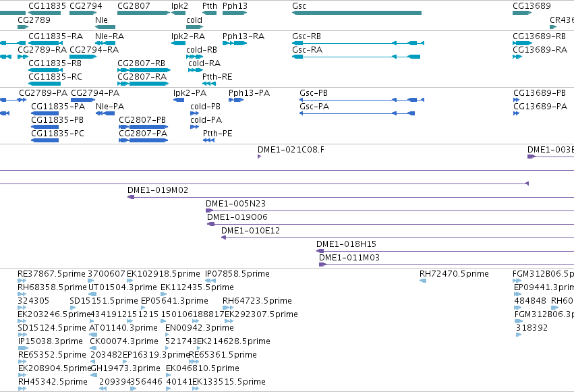The width and height of the screenshot is (574, 392).
Task: Click the EK292307.5prime EST label
Action: [262, 314]
